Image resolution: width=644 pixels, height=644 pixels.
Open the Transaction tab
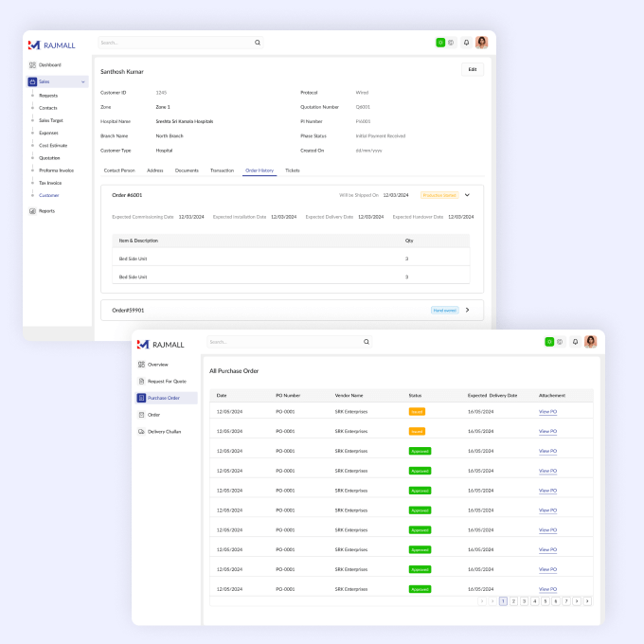pyautogui.click(x=222, y=170)
